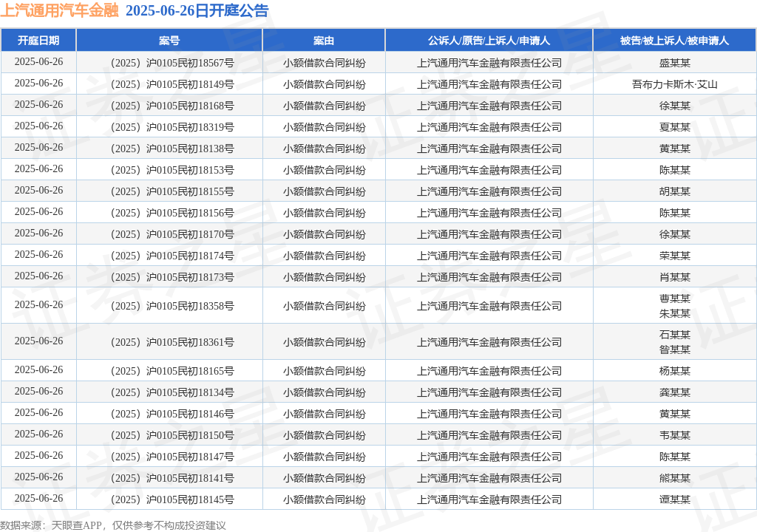Select the 公诉人/原告/上诉人/申请人 column header
The height and width of the screenshot is (532, 757).
tap(489, 41)
